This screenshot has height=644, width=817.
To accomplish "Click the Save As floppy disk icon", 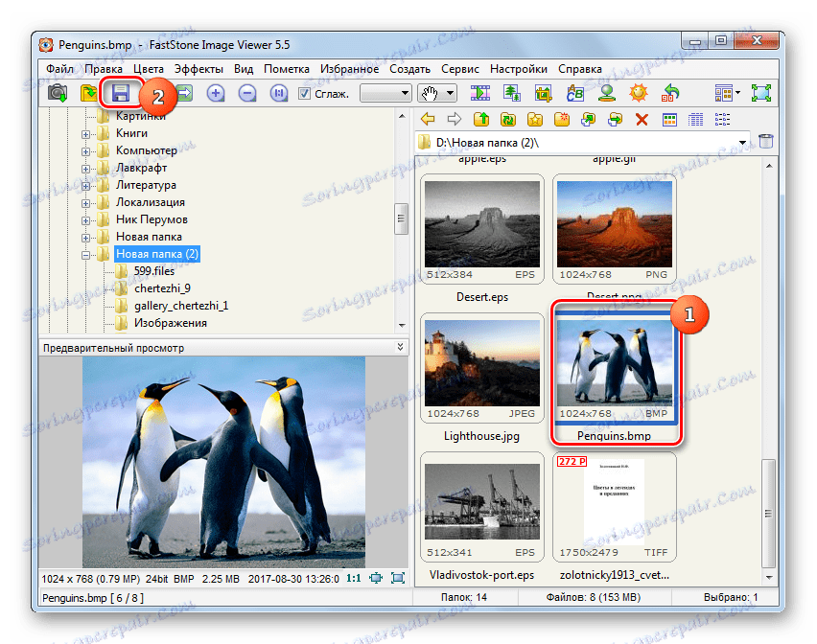I will [x=121, y=93].
